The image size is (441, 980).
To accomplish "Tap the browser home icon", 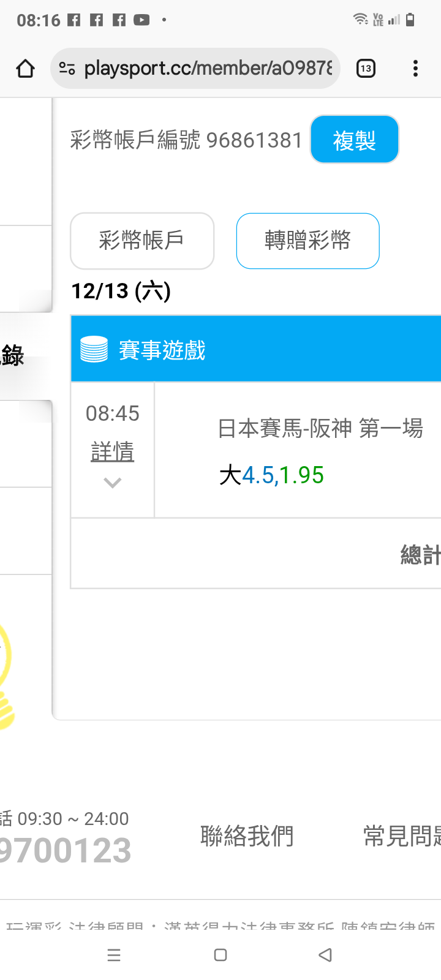I will (25, 69).
